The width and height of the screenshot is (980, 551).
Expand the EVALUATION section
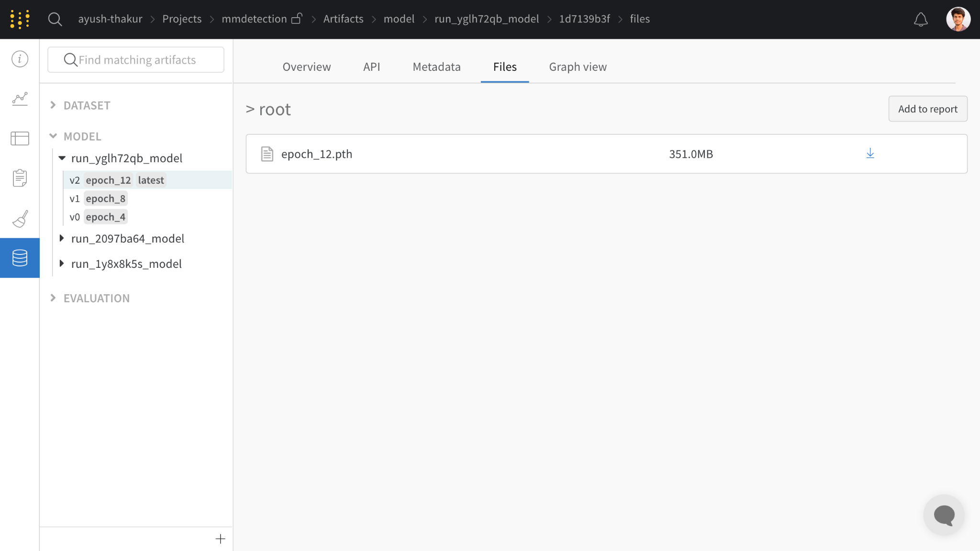53,298
